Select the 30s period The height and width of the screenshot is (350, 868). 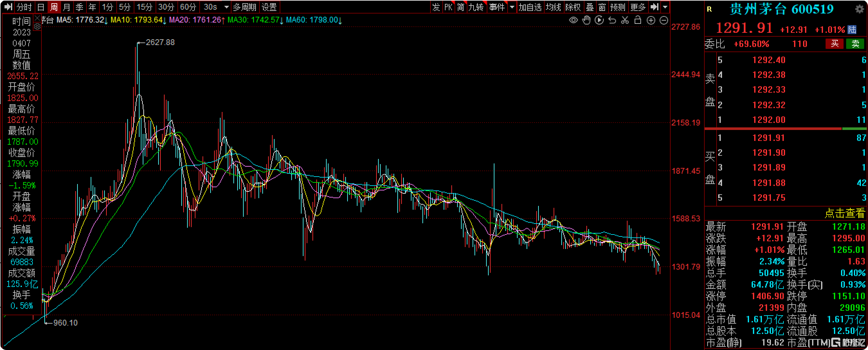(210, 7)
